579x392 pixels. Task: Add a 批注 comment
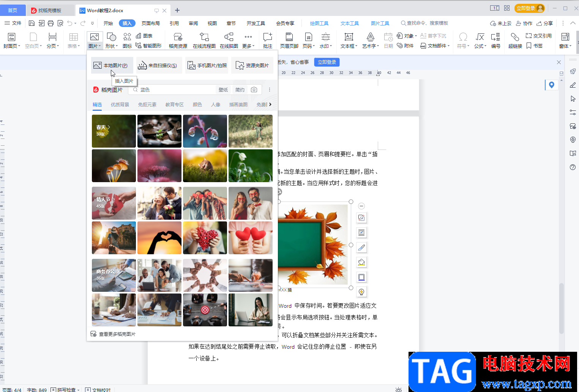click(268, 41)
